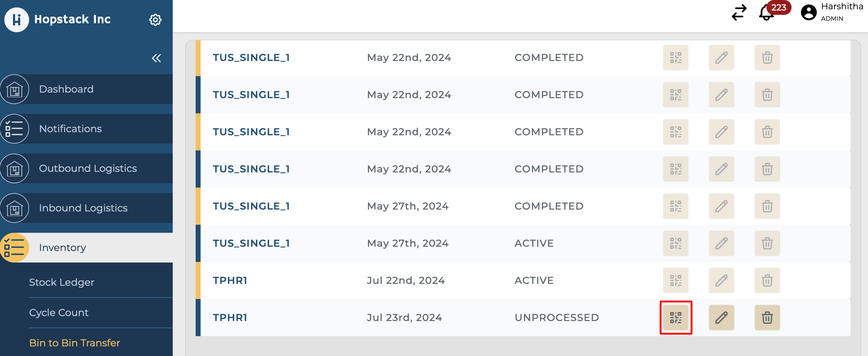Screen dimensions: 868x356
Task: Open the Harshitha admin profile avatar
Action: tap(808, 13)
